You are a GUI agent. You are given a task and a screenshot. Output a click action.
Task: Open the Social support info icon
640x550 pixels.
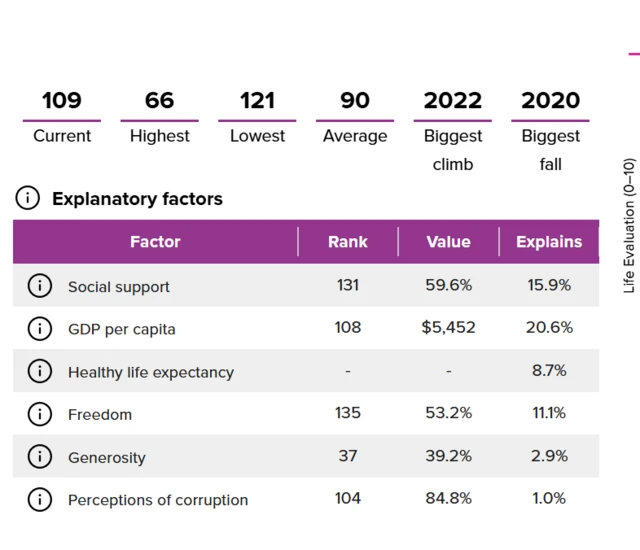(39, 286)
